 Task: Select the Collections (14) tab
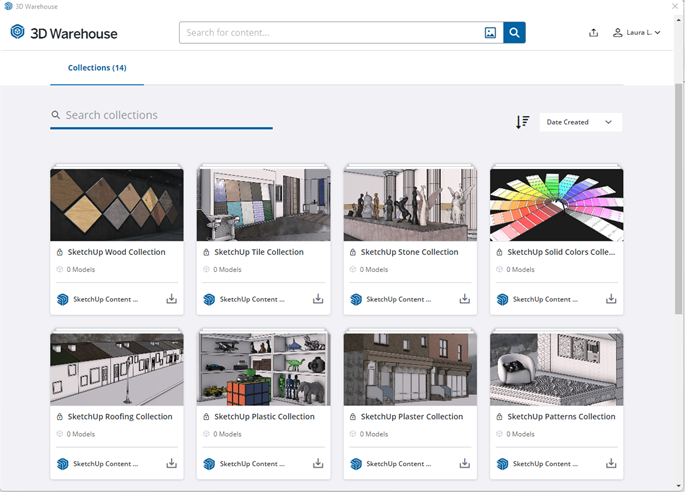(x=97, y=68)
